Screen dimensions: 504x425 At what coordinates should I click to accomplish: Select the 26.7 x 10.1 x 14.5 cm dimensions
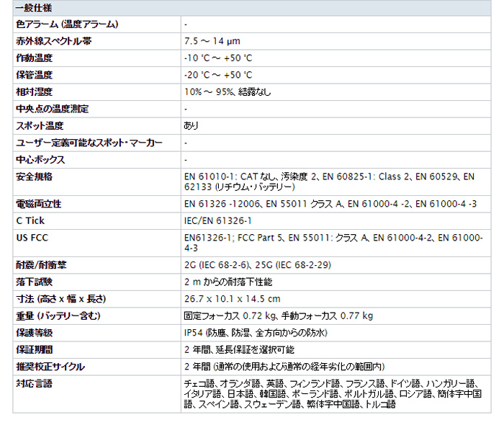click(232, 298)
